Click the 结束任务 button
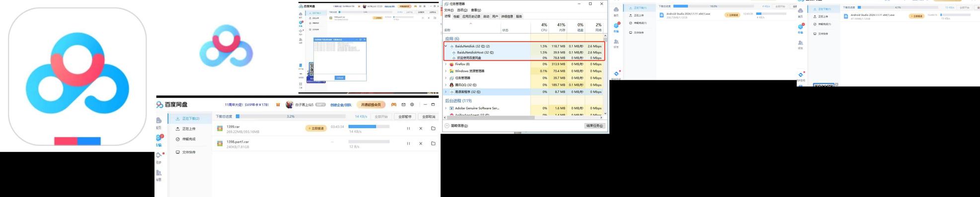Screen dimensions: 980x197 pos(595,126)
